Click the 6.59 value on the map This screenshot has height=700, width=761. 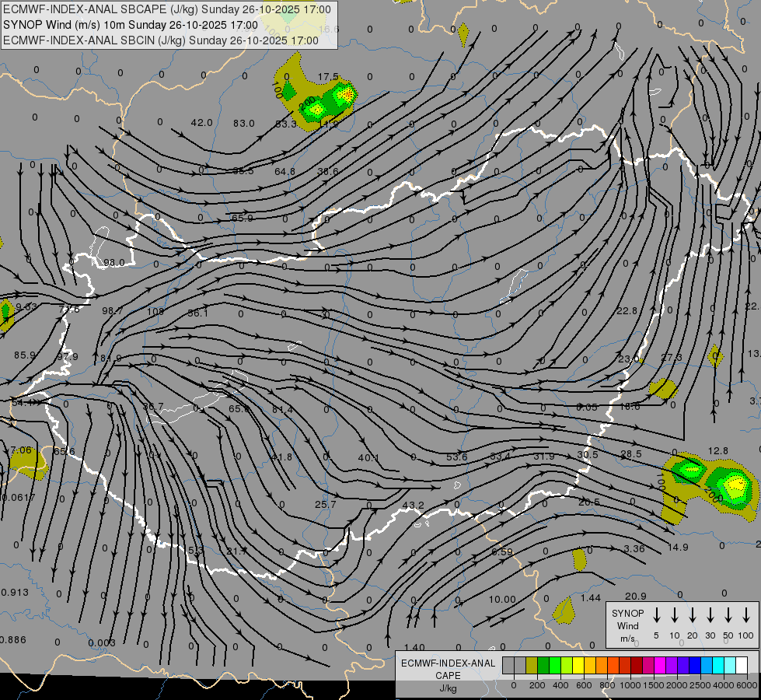coord(502,551)
